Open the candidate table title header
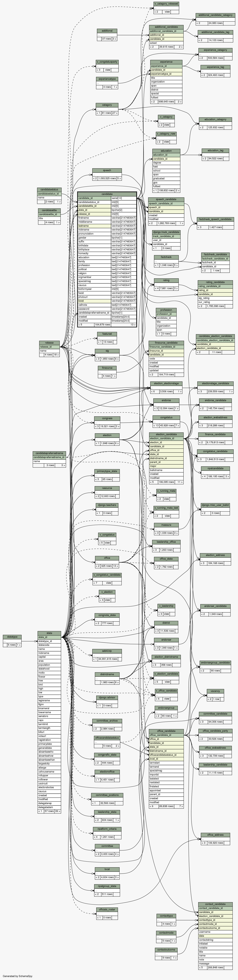Image resolution: width=238 pixels, height=980 pixels. 107,194
